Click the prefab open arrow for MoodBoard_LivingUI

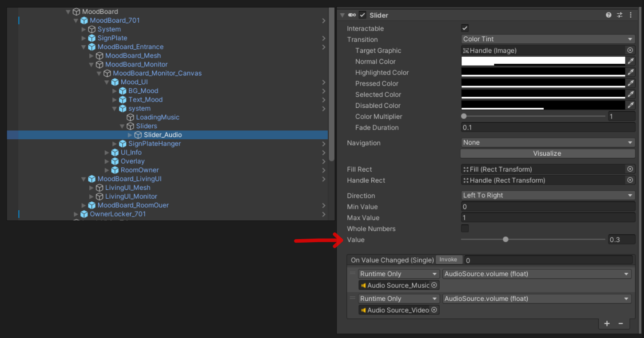point(324,179)
